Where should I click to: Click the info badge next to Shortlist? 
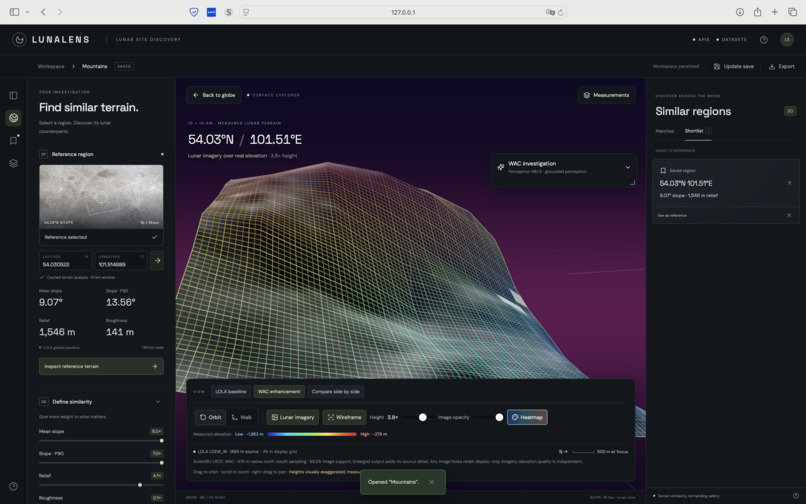coord(708,131)
